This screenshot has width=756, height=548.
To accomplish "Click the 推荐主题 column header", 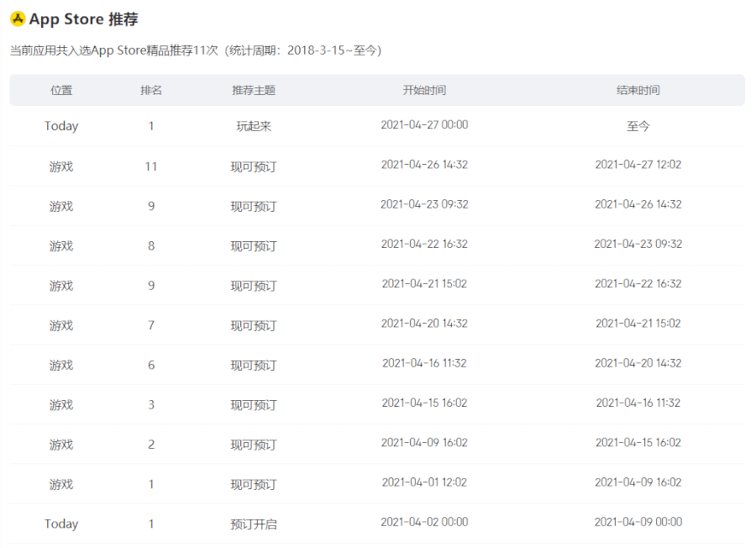I will (254, 90).
